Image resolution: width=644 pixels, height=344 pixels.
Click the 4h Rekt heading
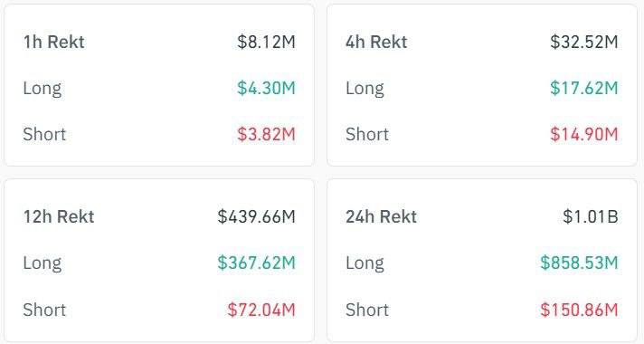click(376, 42)
